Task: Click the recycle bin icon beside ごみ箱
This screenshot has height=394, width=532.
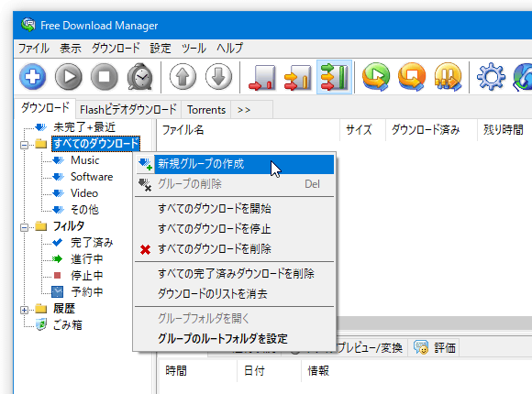Action: click(x=41, y=324)
